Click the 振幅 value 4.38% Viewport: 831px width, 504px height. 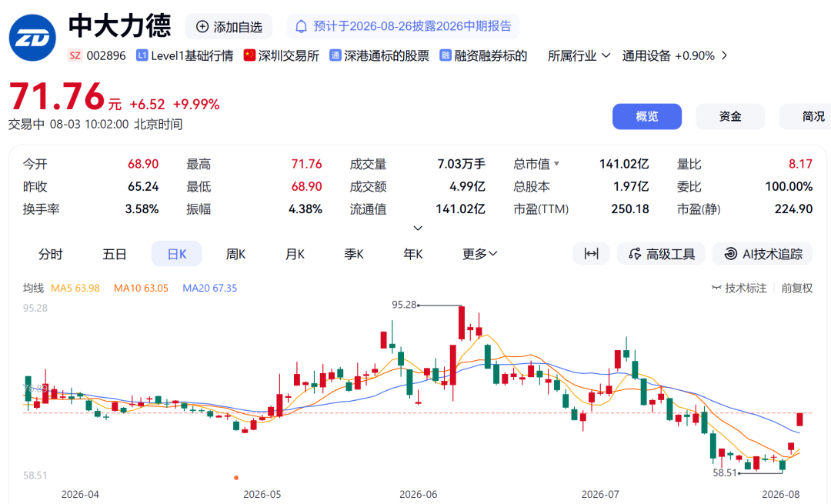[305, 209]
